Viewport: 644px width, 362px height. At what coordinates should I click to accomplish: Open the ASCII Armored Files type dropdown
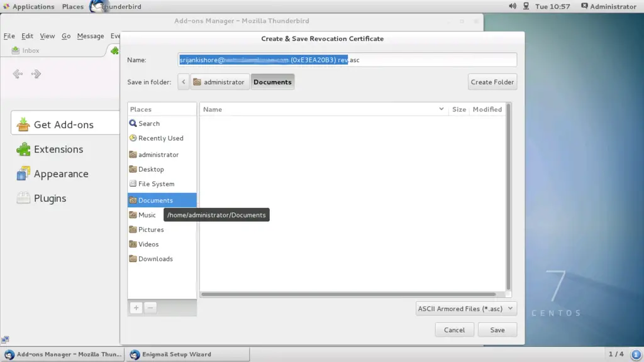(466, 309)
